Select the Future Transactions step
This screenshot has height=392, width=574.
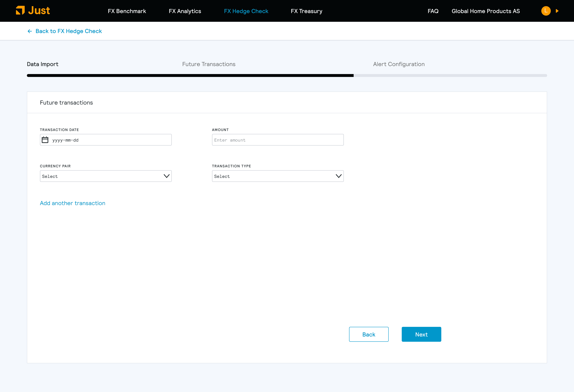pos(209,64)
